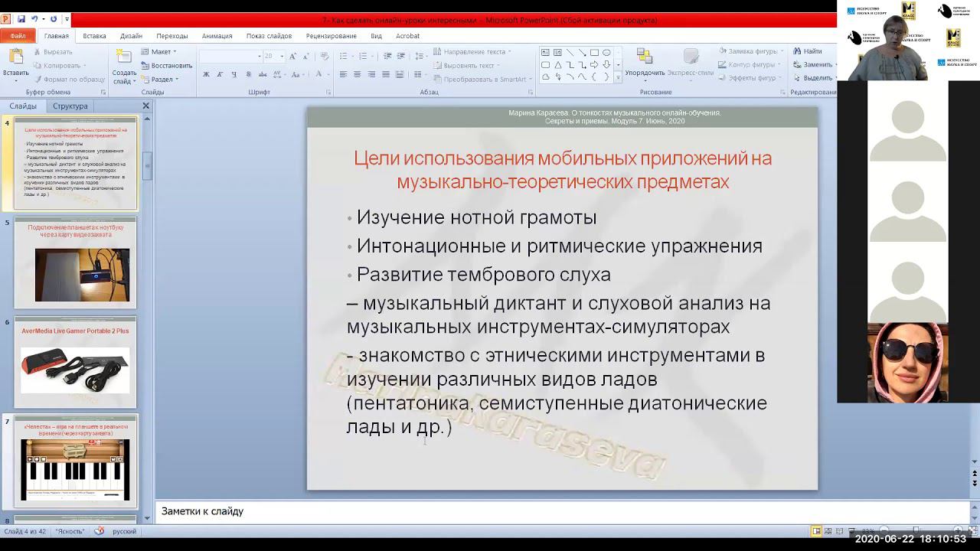Switch to the Показ слайдов ribbon tab
The width and height of the screenshot is (980, 551).
click(269, 36)
